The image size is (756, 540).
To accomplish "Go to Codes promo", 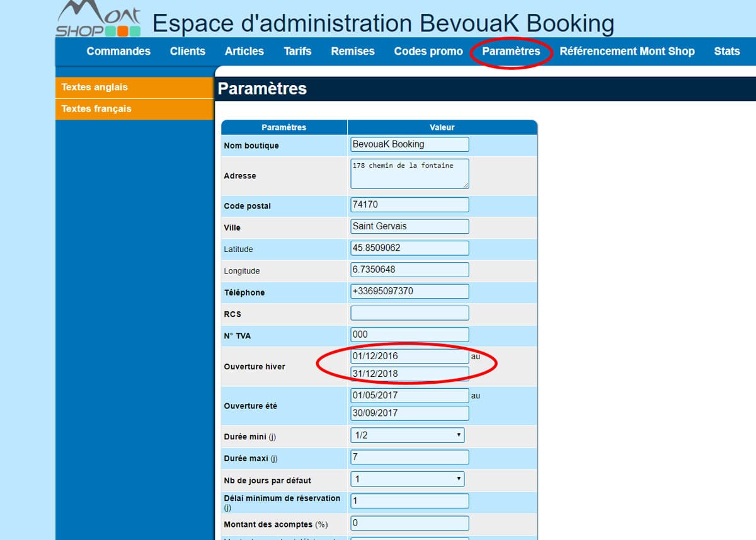I will pyautogui.click(x=428, y=51).
